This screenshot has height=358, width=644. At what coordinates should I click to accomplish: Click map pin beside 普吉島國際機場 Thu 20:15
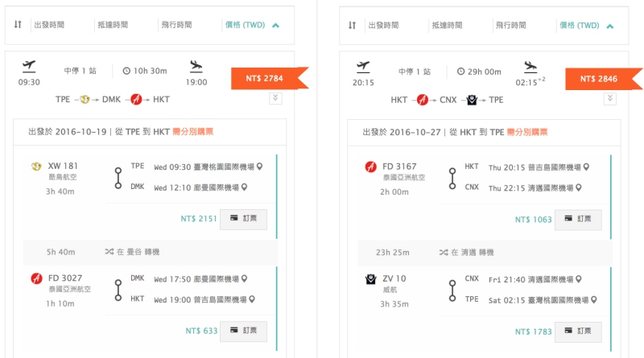click(586, 167)
